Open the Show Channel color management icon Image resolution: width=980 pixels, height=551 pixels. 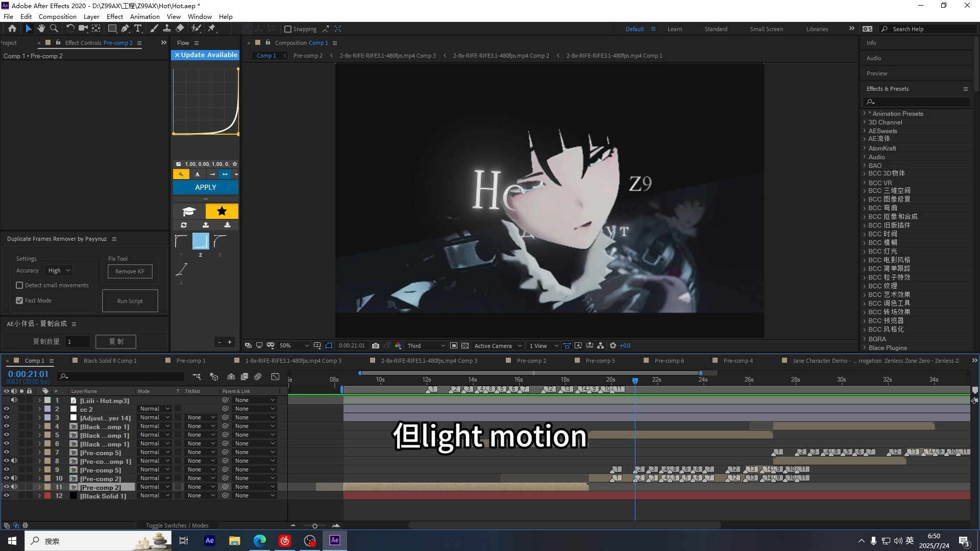pos(398,346)
